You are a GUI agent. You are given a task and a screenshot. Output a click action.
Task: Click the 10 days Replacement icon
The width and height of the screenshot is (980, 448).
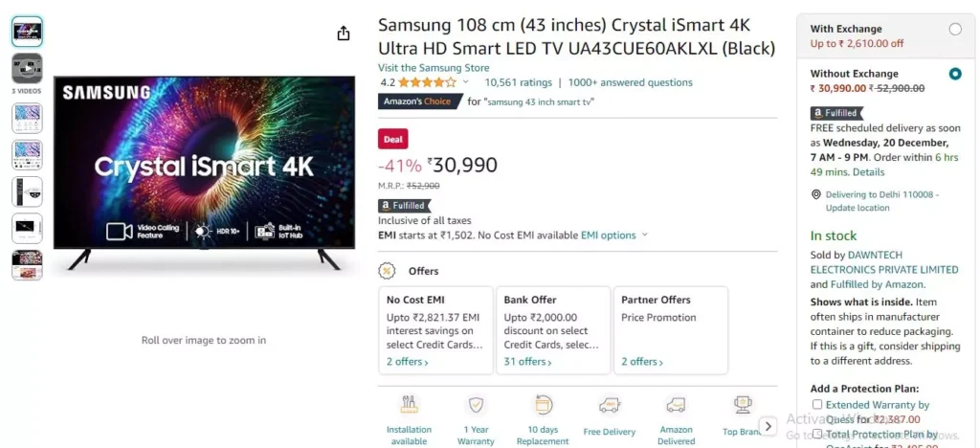click(x=543, y=405)
